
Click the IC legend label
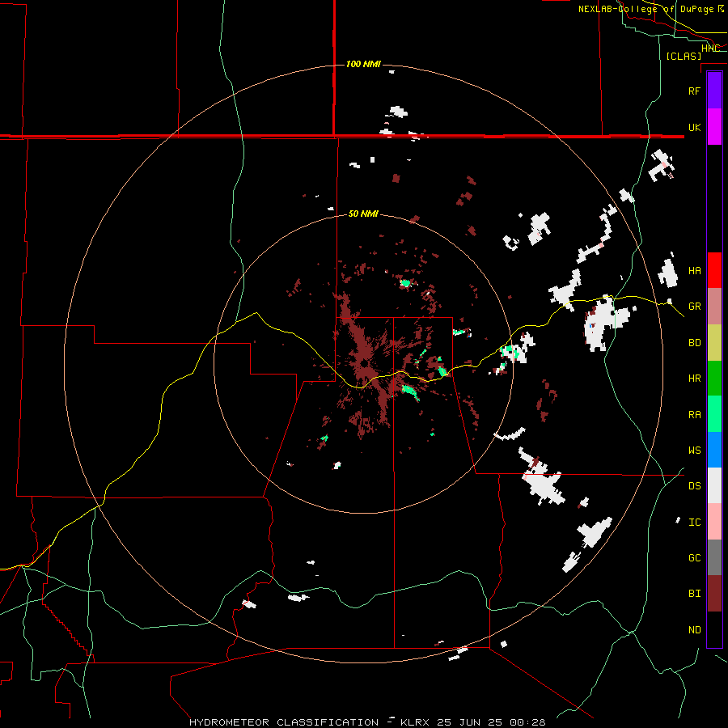click(695, 523)
